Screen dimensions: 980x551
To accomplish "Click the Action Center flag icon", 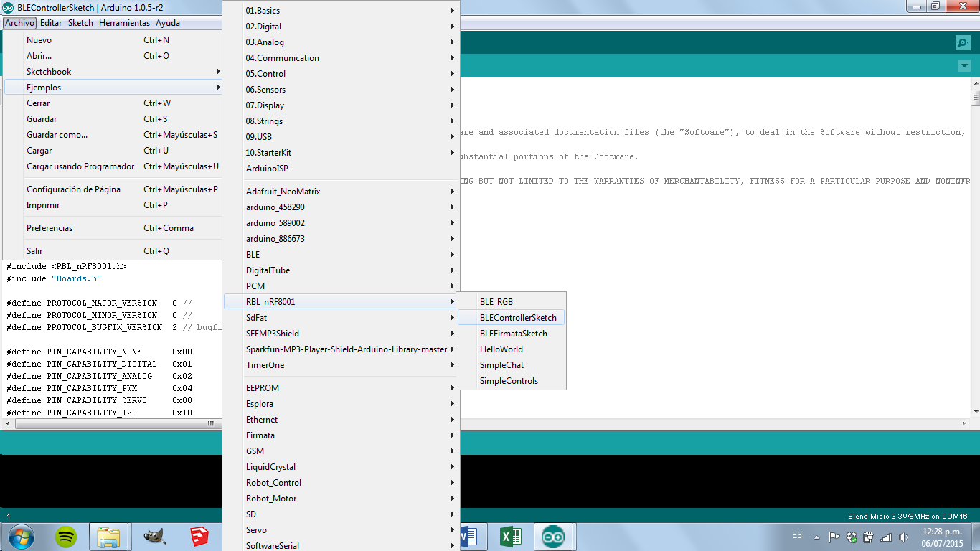I will [834, 537].
